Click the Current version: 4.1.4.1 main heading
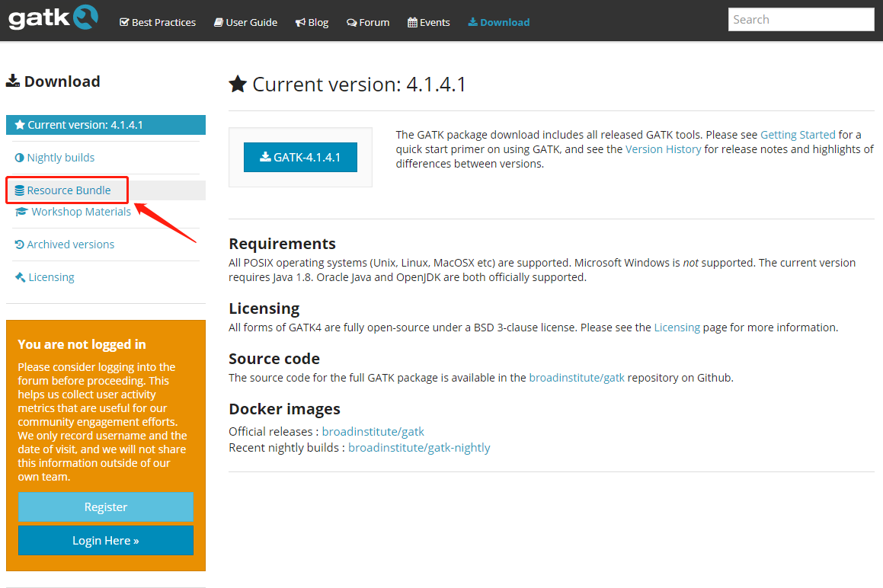883x588 pixels. (x=359, y=84)
